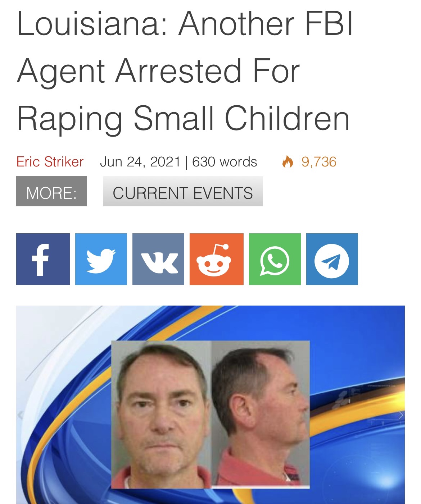This screenshot has width=421, height=504.
Task: Show next image with right arrow
Action: tap(400, 416)
